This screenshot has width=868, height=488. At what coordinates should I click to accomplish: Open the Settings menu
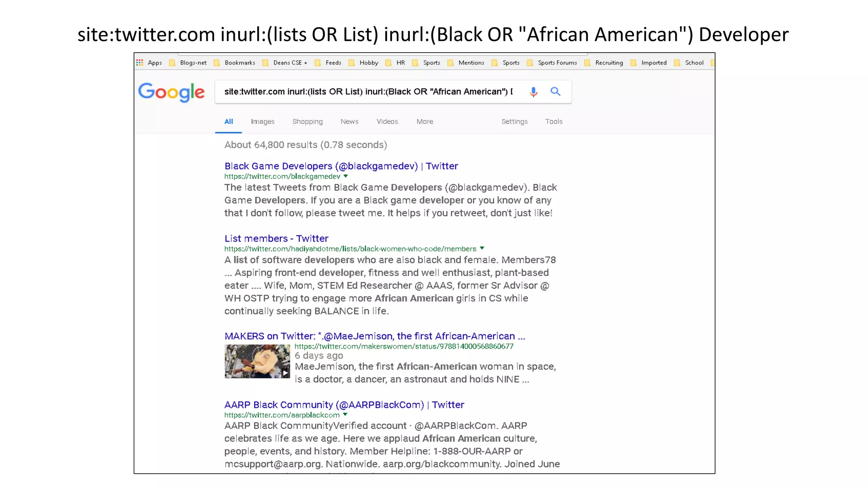point(514,122)
